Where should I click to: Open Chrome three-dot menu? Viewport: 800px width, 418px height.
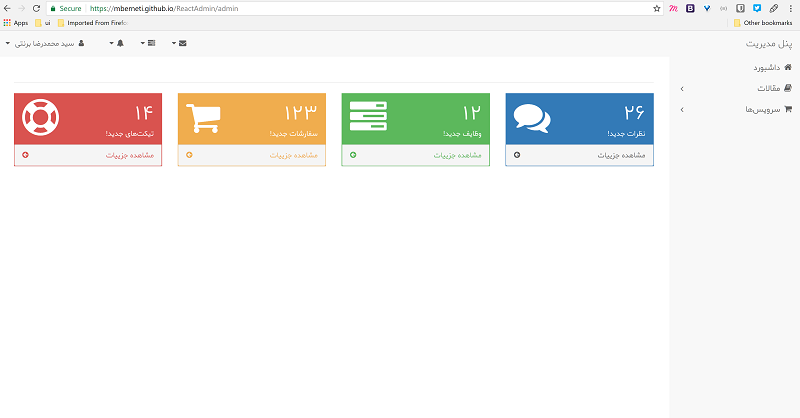(x=790, y=8)
